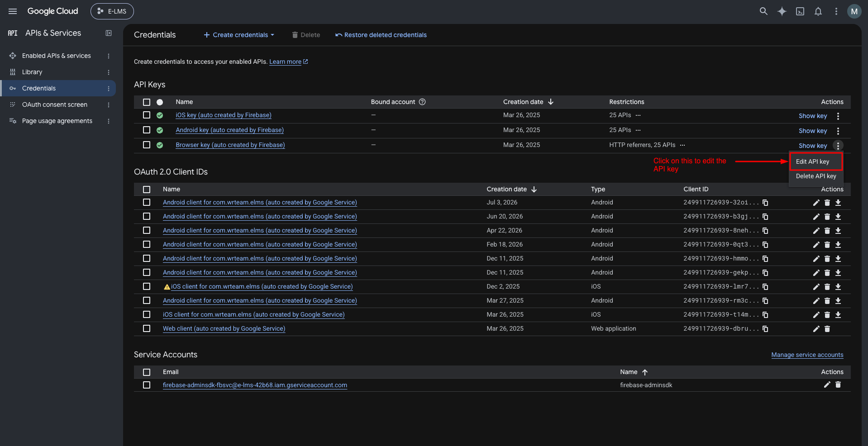This screenshot has height=446, width=868.
Task: Choose Edit API key menu option
Action: click(816, 161)
